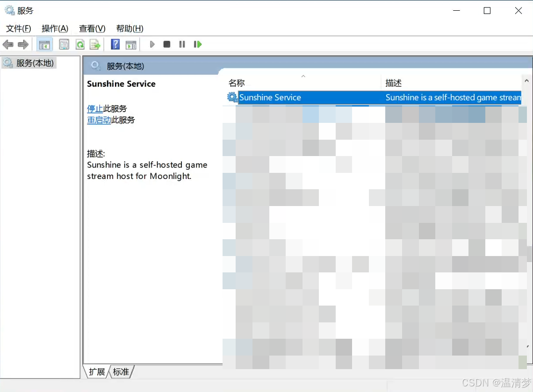Select the Sunshine Service row name
The image size is (533, 392).
[x=270, y=98]
